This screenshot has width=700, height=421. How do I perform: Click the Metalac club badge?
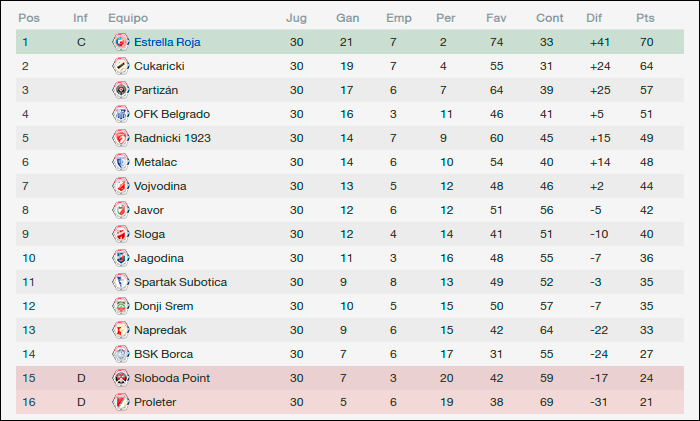(x=121, y=162)
